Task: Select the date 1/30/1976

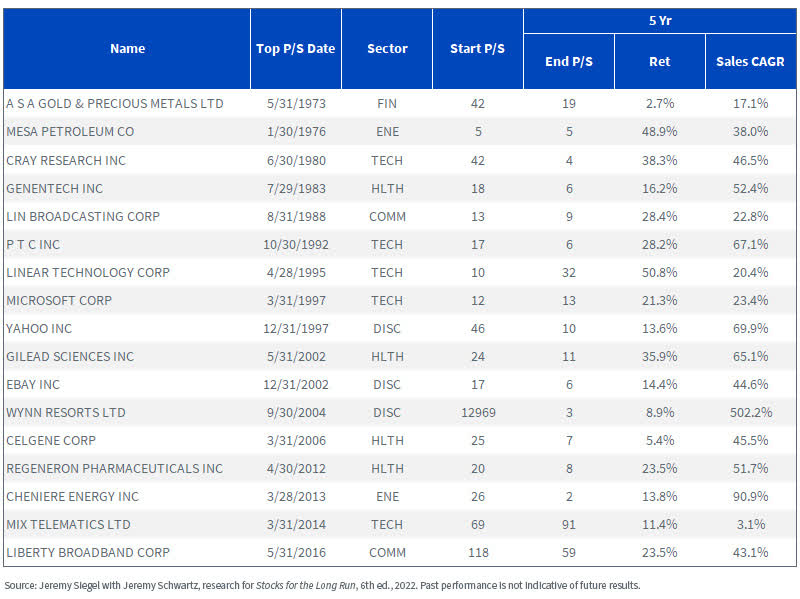Action: click(296, 132)
